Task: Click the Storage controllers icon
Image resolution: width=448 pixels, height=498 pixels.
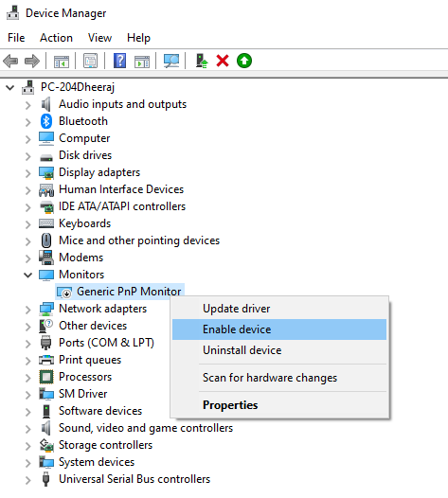Action: point(46,445)
